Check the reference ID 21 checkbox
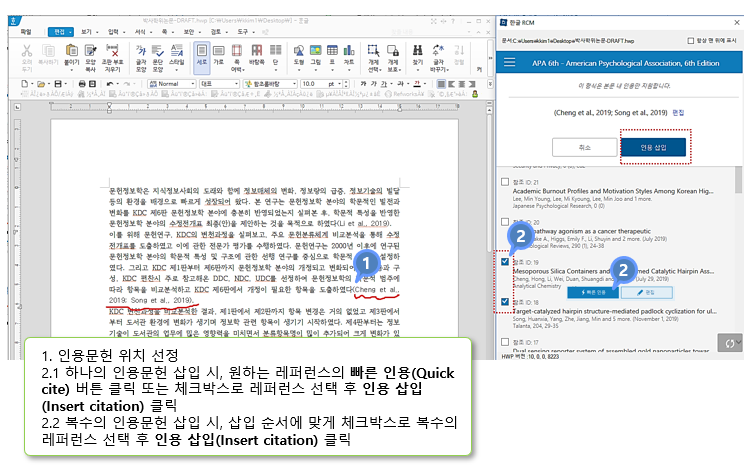 coord(505,183)
